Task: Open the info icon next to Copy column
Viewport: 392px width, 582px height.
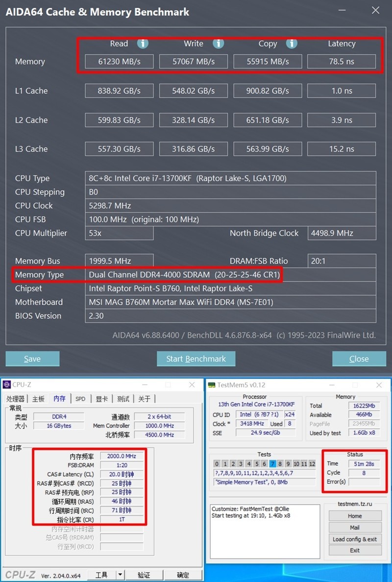Action: pyautogui.click(x=292, y=44)
